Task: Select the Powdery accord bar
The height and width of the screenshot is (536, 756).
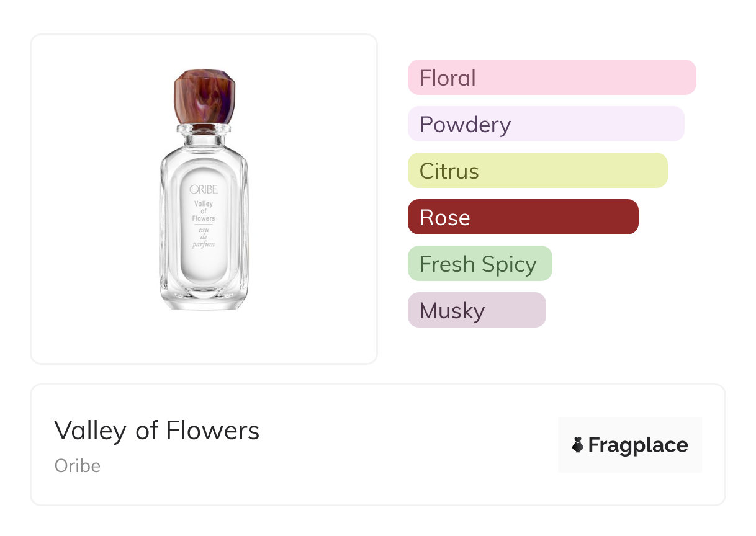Action: pyautogui.click(x=546, y=124)
